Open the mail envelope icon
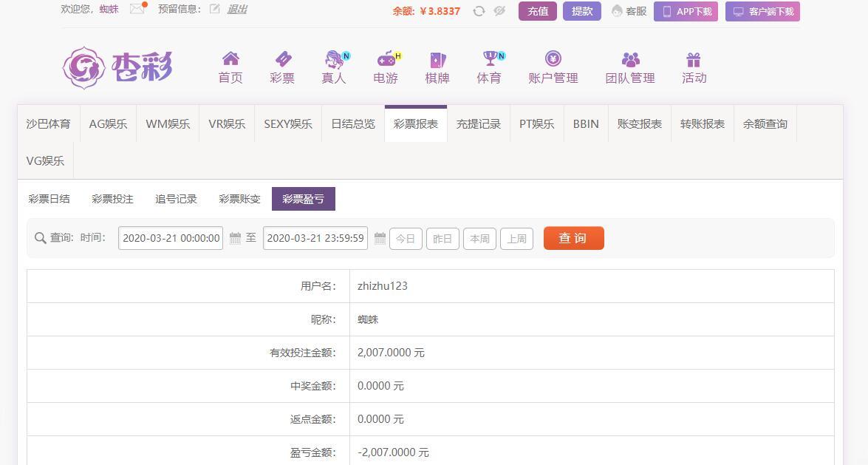Image resolution: width=868 pixels, height=465 pixels. click(137, 8)
